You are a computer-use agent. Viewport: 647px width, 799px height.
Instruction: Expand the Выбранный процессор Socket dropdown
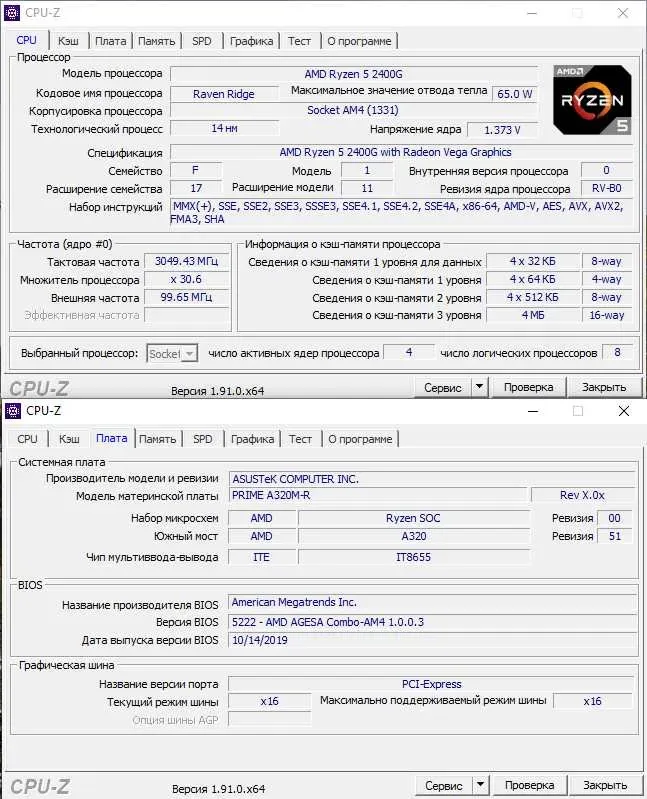pyautogui.click(x=189, y=353)
